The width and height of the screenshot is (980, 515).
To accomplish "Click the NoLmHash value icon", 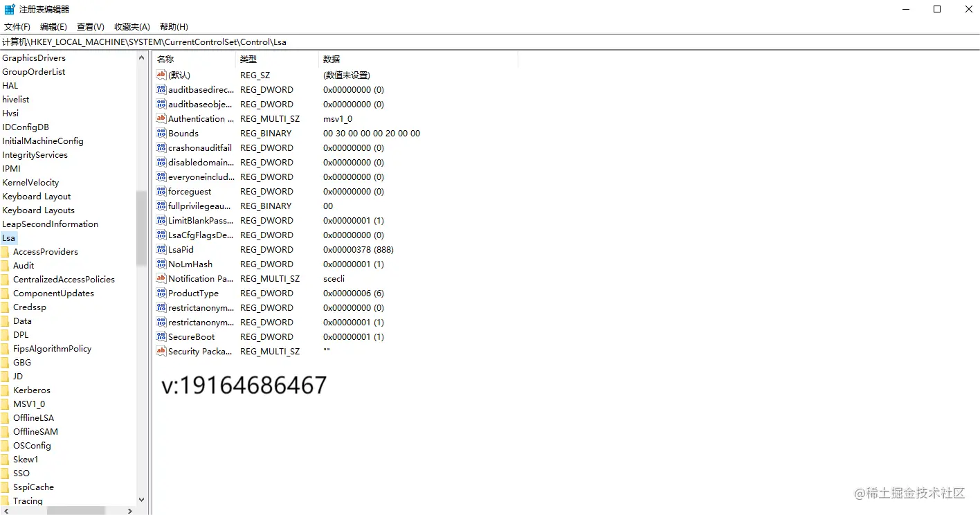I will pyautogui.click(x=161, y=264).
